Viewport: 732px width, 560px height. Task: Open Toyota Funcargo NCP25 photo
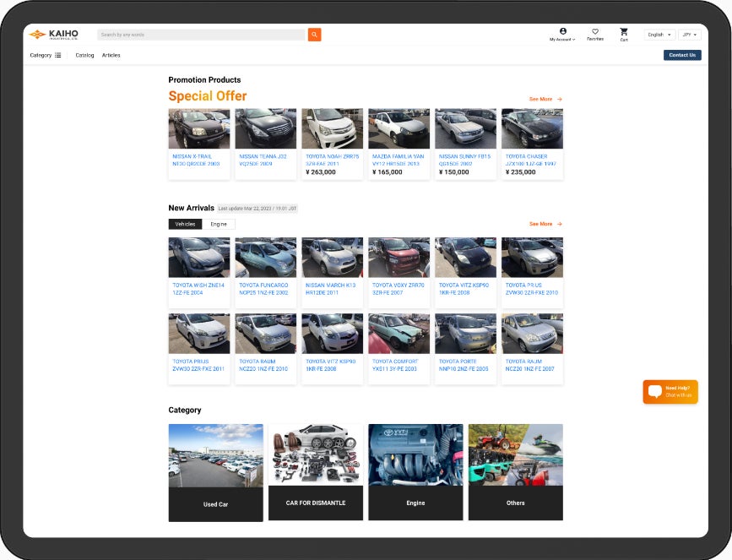266,258
